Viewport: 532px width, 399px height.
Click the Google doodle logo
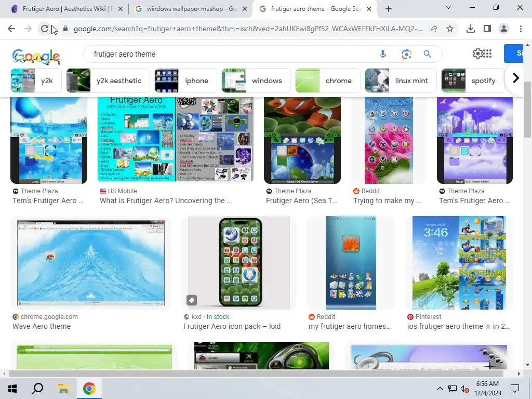click(x=36, y=56)
